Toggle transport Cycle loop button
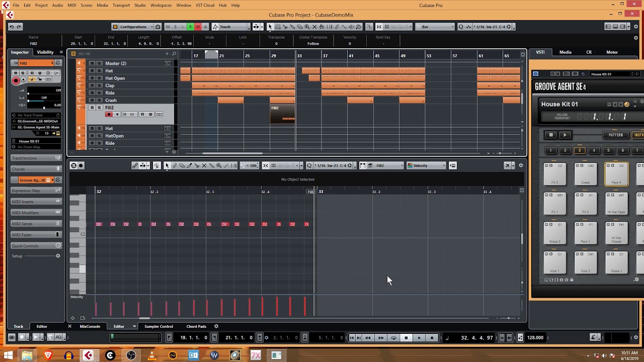This screenshot has height=362, width=644. [394, 337]
